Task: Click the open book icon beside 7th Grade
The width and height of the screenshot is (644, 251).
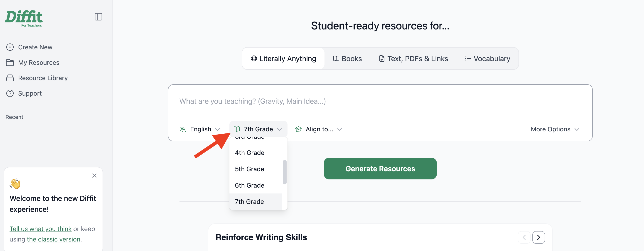Action: [236, 129]
